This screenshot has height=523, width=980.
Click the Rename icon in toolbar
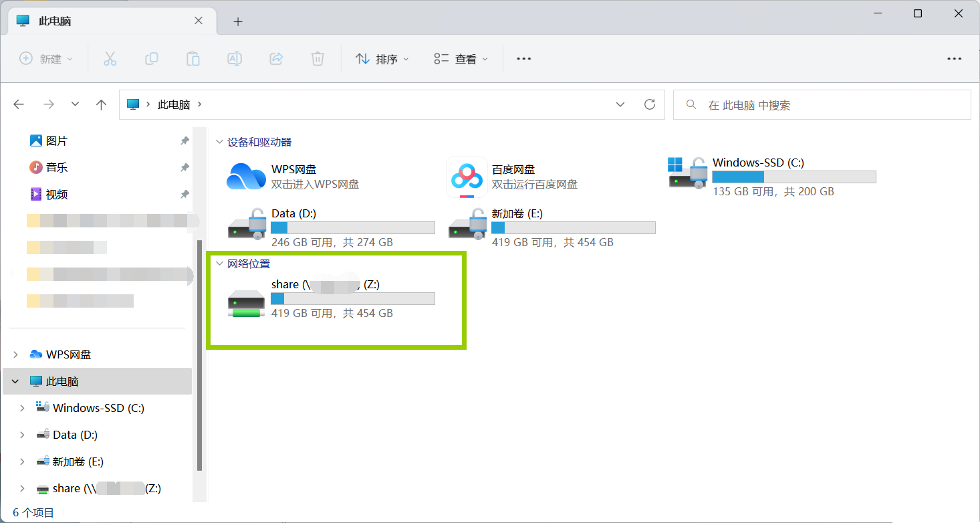tap(235, 59)
